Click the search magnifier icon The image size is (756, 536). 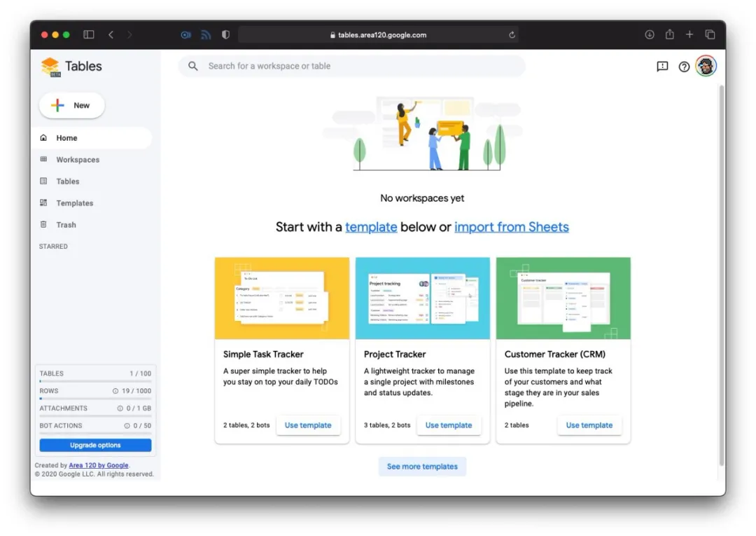click(x=193, y=66)
